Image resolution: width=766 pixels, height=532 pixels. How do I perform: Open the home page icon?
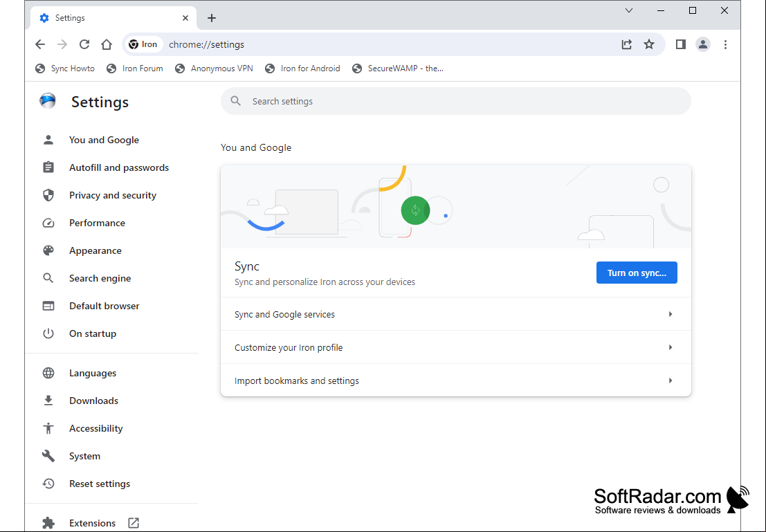pos(107,44)
